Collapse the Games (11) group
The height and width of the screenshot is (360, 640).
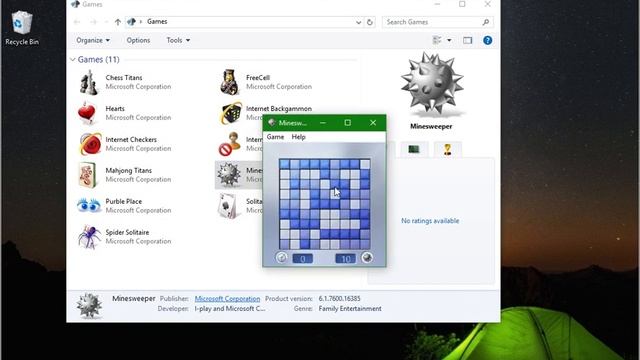[73, 60]
